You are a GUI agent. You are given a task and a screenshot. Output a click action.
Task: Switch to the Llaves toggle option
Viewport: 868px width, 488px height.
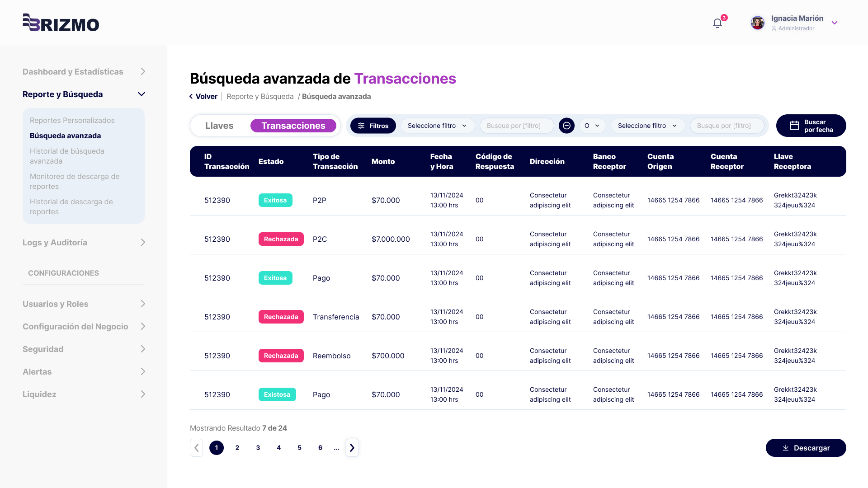219,126
